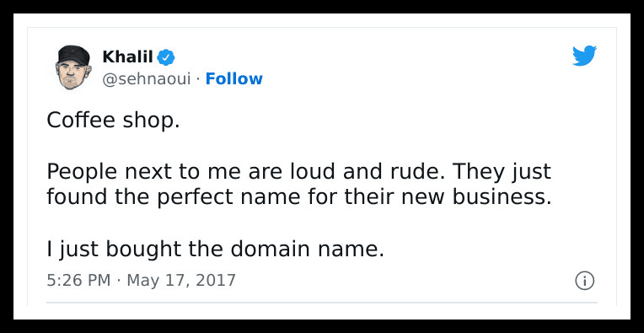
Task: Click the 'found the perfect name' line
Action: (298, 197)
